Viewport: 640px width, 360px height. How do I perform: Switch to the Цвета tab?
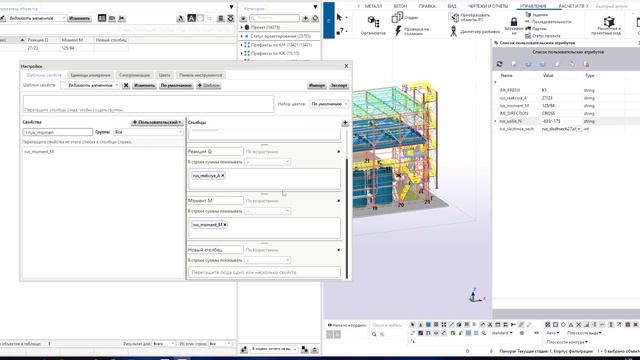pos(164,75)
